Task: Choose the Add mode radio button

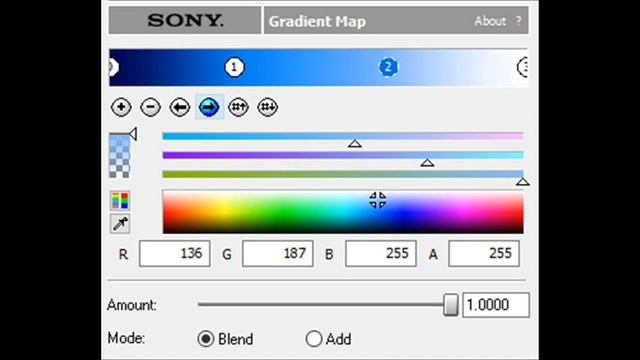Action: pos(314,339)
